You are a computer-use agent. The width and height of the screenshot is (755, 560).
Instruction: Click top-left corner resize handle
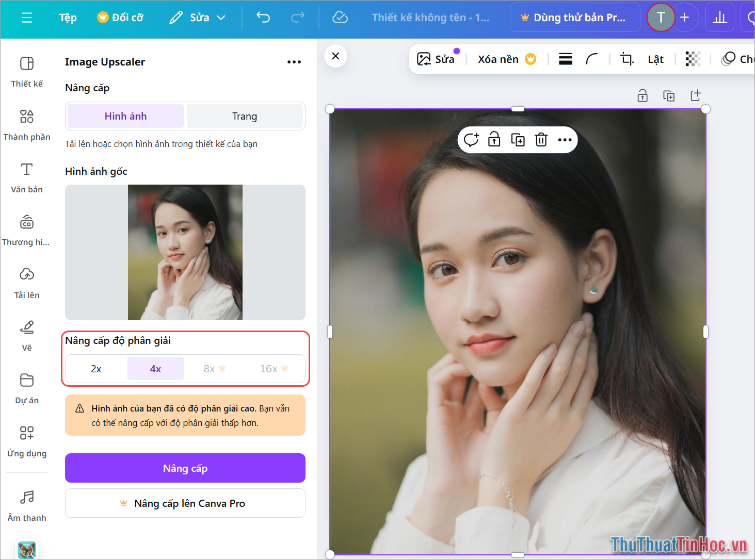coord(330,109)
